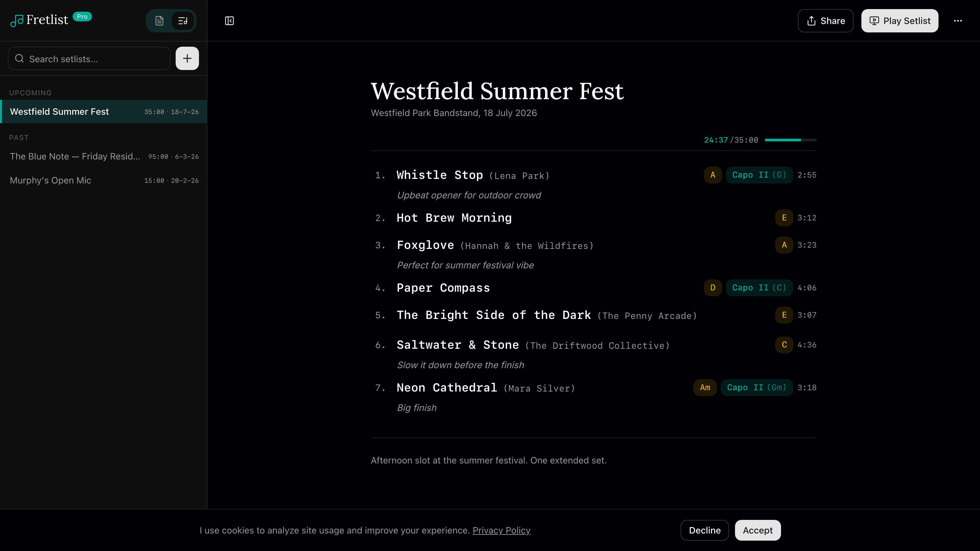Click the D key badge on Paper Compass

[x=712, y=288]
